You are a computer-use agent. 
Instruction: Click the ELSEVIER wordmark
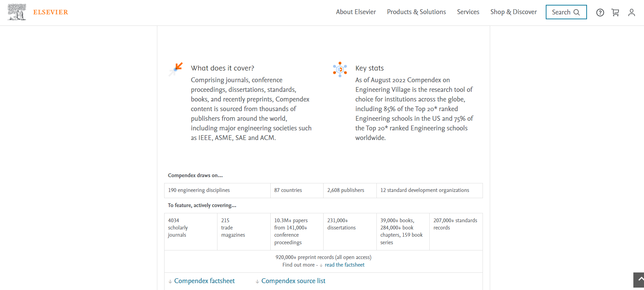coord(50,12)
